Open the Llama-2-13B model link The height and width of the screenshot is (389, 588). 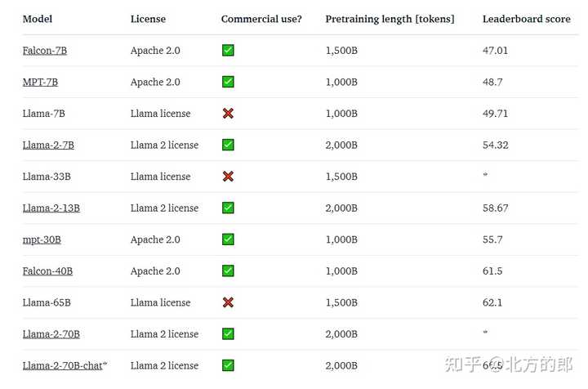(51, 208)
